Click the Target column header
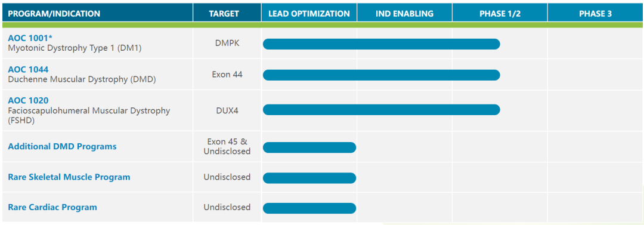The image size is (644, 225). point(224,14)
